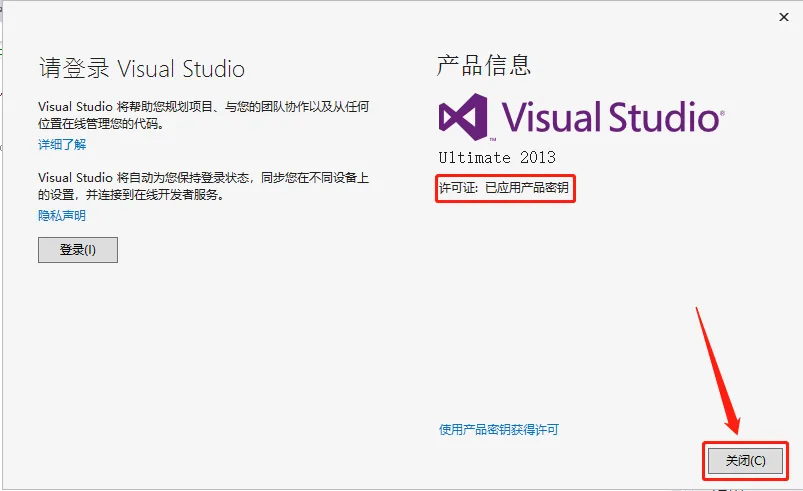Click the Ultimate 2013 edition text
This screenshot has height=491, width=803.
(x=497, y=157)
